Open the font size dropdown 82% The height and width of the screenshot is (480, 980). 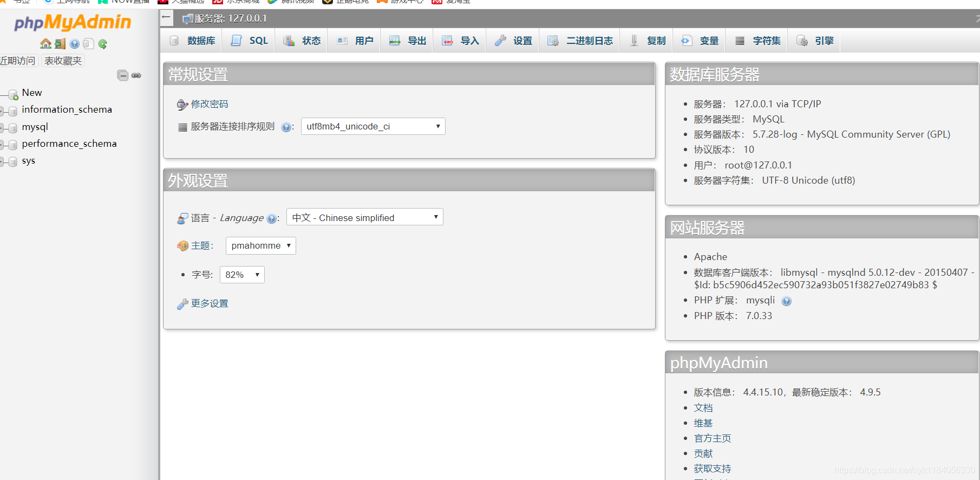coord(242,275)
